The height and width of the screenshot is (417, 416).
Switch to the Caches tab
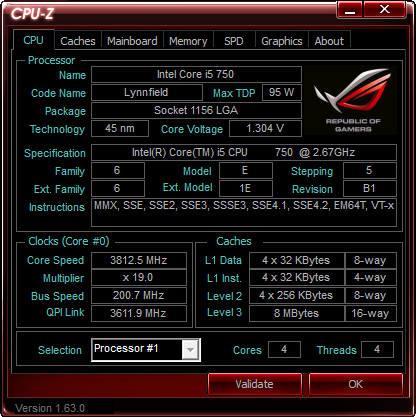(78, 41)
